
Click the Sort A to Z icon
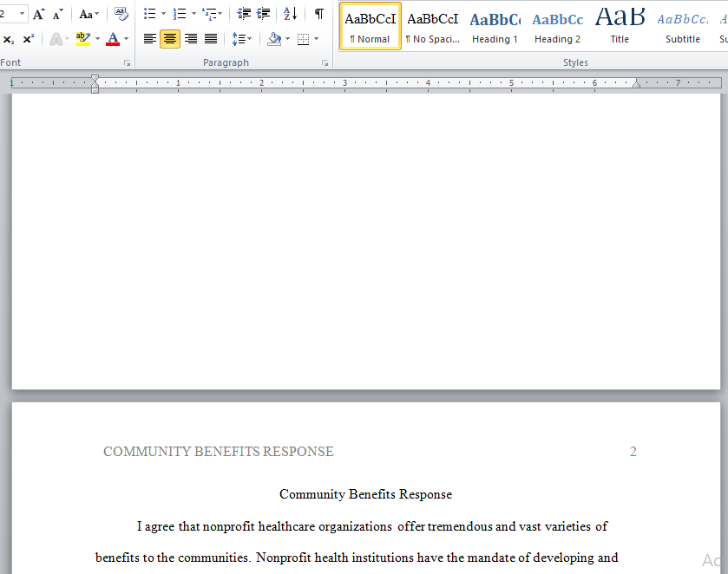coord(290,14)
